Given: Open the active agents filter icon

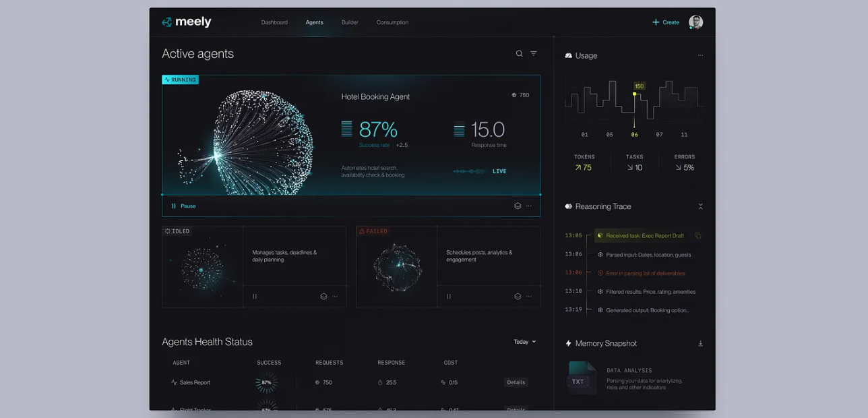Looking at the screenshot, I should point(534,54).
